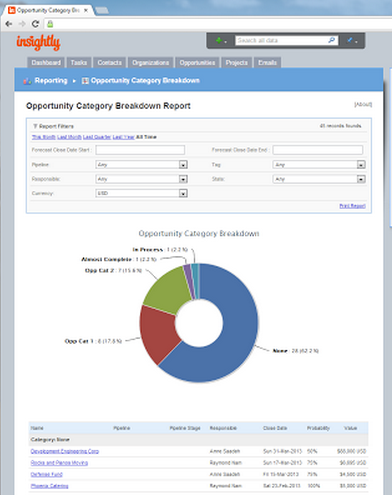Open the Tasks tab
392x496 pixels.
pos(79,63)
